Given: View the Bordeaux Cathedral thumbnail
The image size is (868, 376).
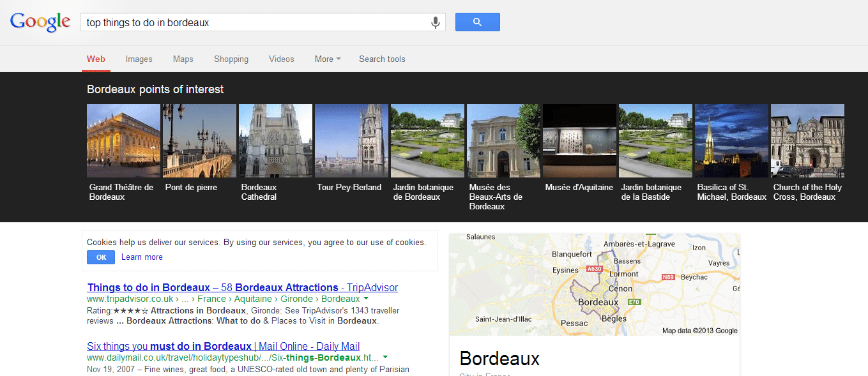Looking at the screenshot, I should tap(275, 140).
